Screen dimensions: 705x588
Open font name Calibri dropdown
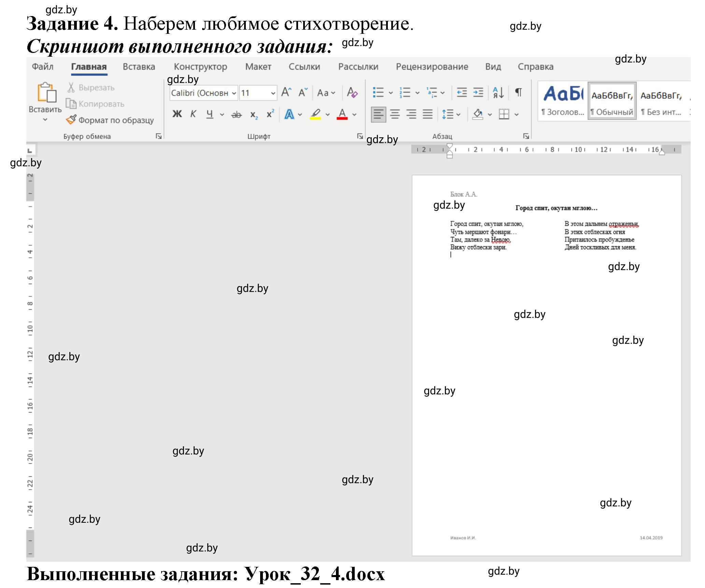point(234,93)
